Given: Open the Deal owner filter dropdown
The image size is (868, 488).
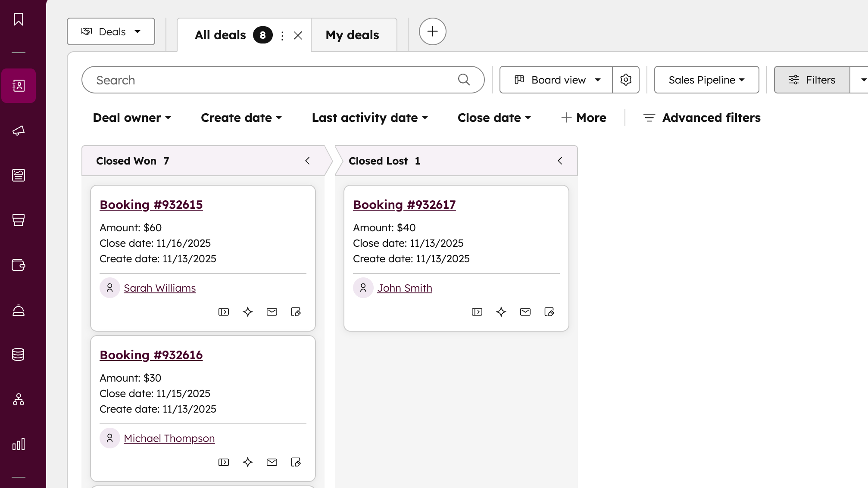Looking at the screenshot, I should (x=132, y=118).
